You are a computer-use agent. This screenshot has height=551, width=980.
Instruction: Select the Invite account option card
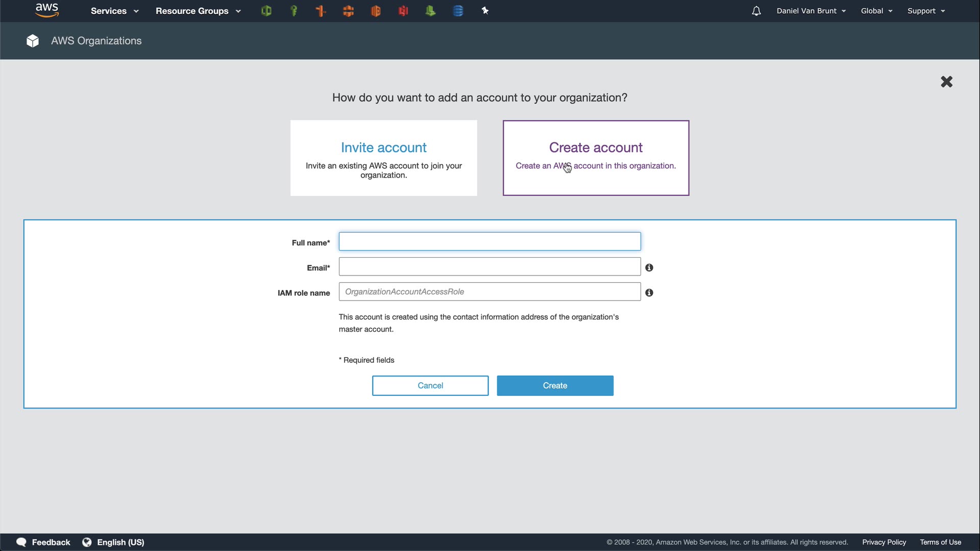pyautogui.click(x=383, y=158)
